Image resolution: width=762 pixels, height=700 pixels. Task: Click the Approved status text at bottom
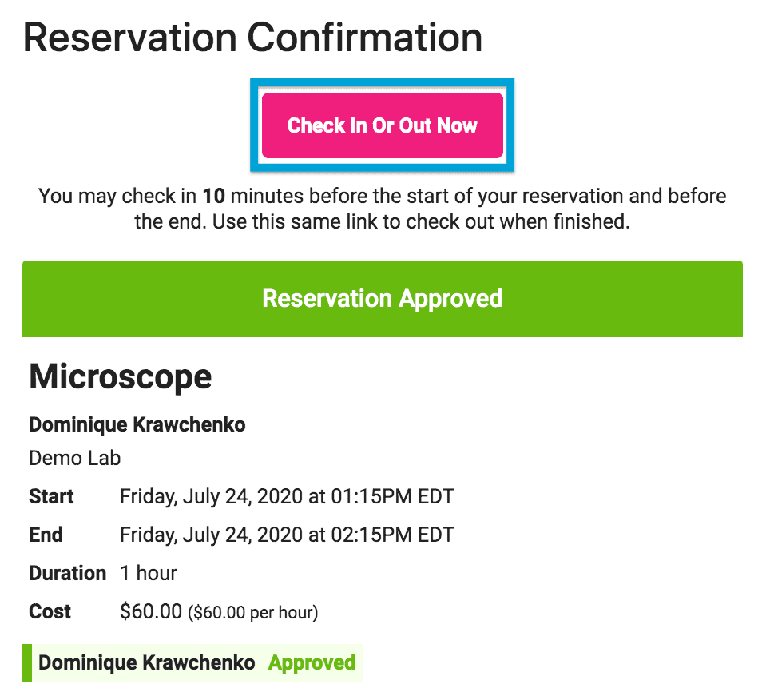[311, 662]
